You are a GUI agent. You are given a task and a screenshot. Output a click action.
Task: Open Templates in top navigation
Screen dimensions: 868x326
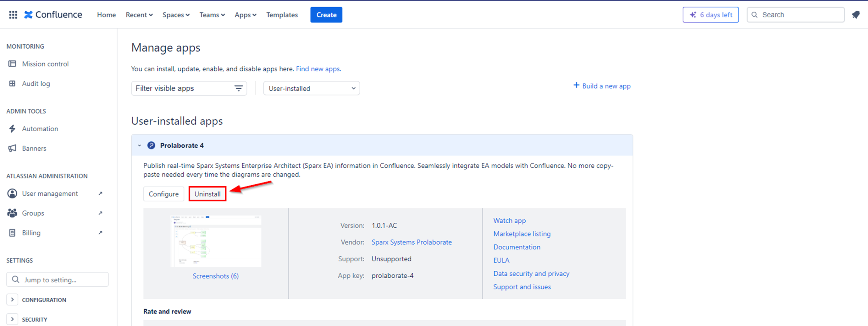pyautogui.click(x=282, y=15)
